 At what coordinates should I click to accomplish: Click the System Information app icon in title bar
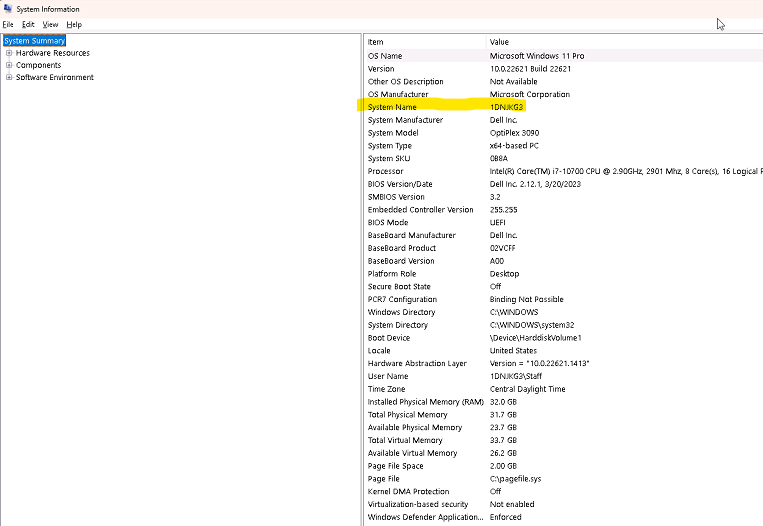pos(8,9)
